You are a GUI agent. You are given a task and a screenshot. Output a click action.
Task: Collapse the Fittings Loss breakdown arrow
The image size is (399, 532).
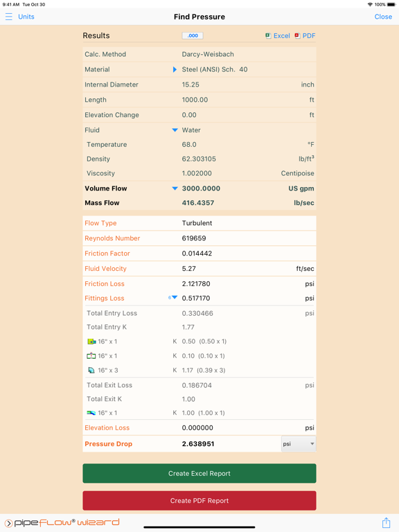pyautogui.click(x=175, y=298)
